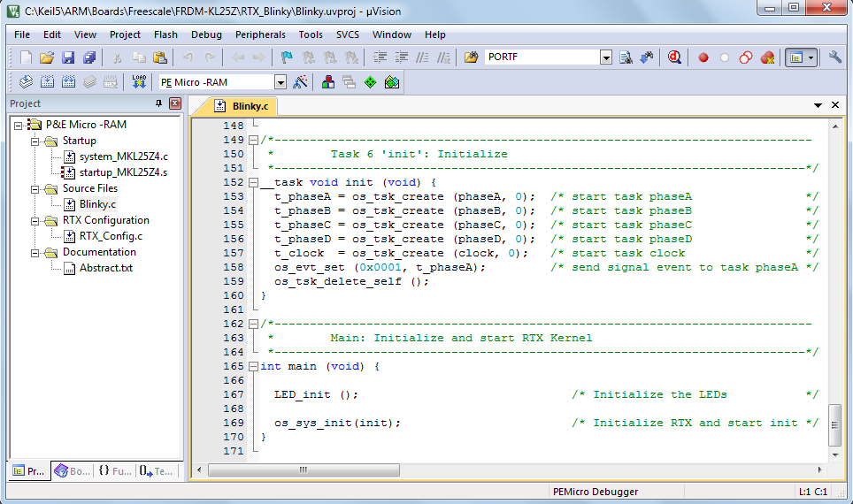The width and height of the screenshot is (853, 504).
Task: Toggle the Project window layout icon
Action: coord(796,57)
